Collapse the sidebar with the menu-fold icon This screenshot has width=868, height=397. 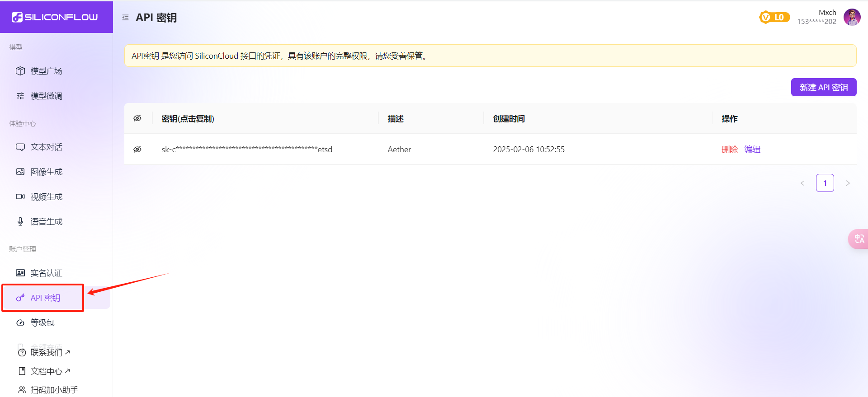point(125,18)
